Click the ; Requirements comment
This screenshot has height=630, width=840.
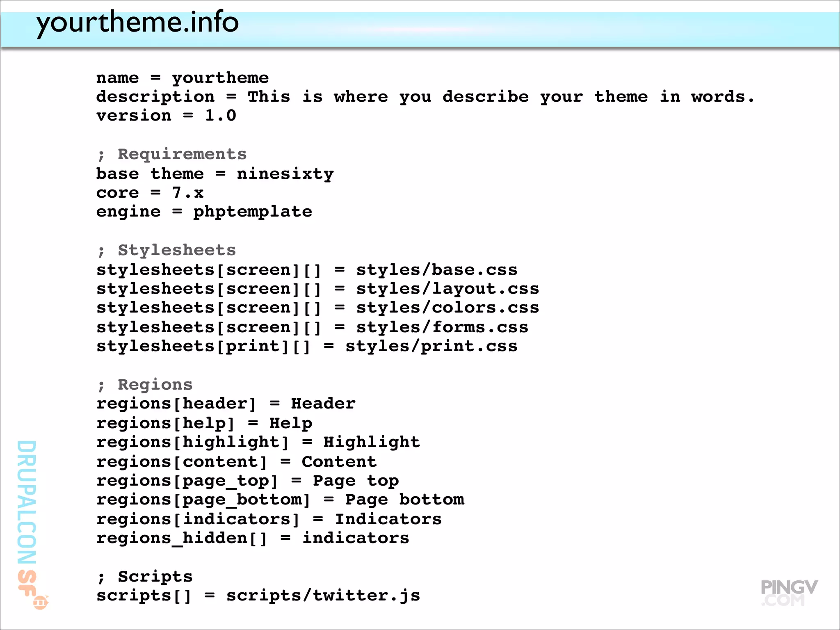[172, 155]
